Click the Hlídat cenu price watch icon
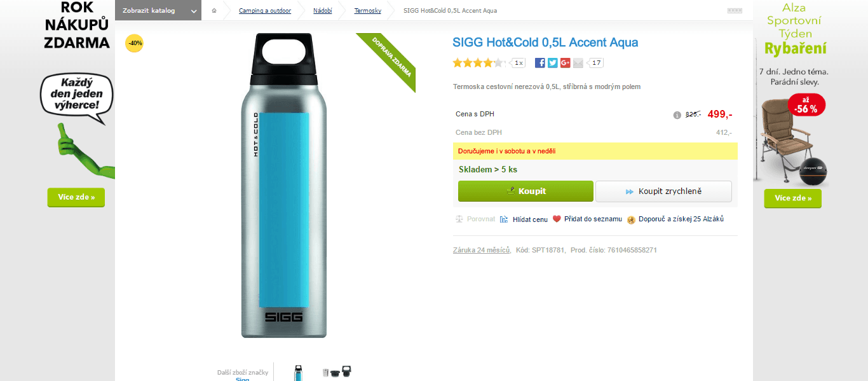The image size is (868, 381). 504,219
